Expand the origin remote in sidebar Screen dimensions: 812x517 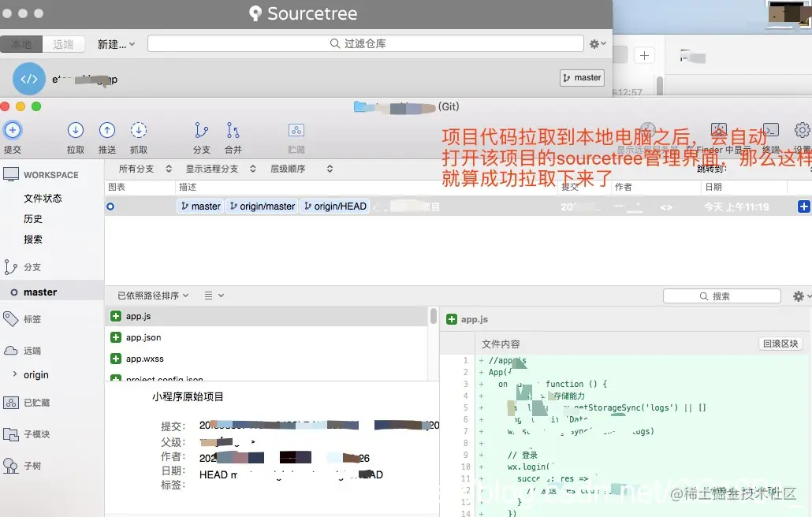coord(14,374)
